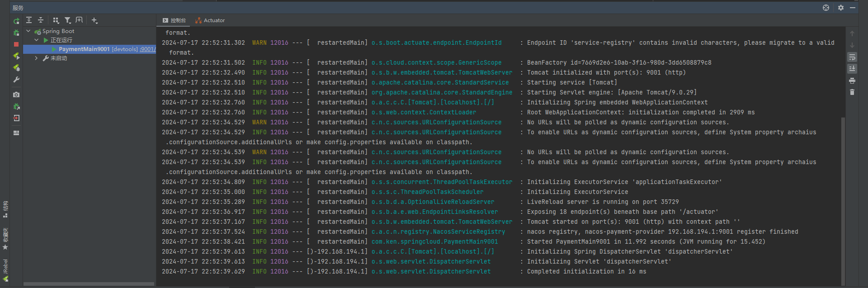The image size is (868, 288).
Task: Select PaymentMain9001 [devtools] service row
Action: click(90, 49)
